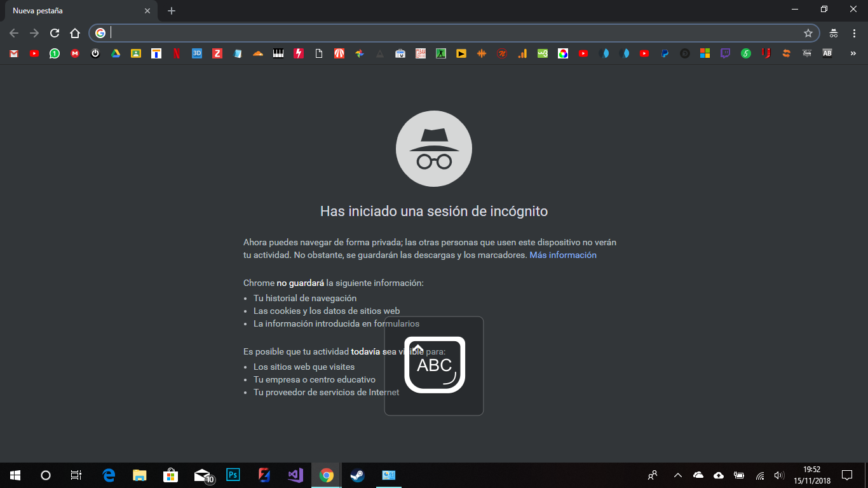868x488 pixels.
Task: Reload the current page
Action: 55,33
